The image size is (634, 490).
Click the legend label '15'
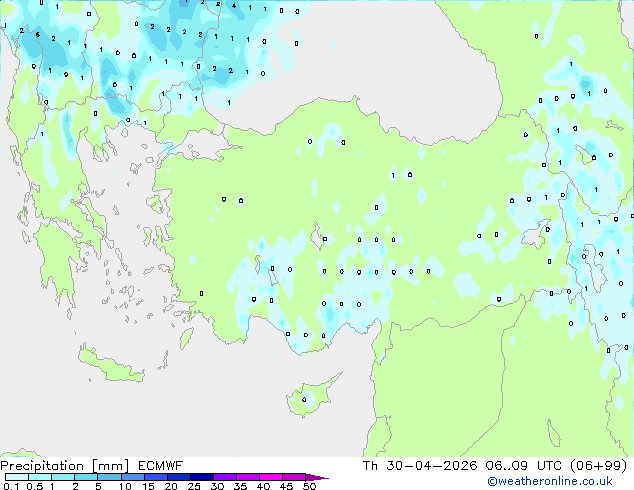148,486
